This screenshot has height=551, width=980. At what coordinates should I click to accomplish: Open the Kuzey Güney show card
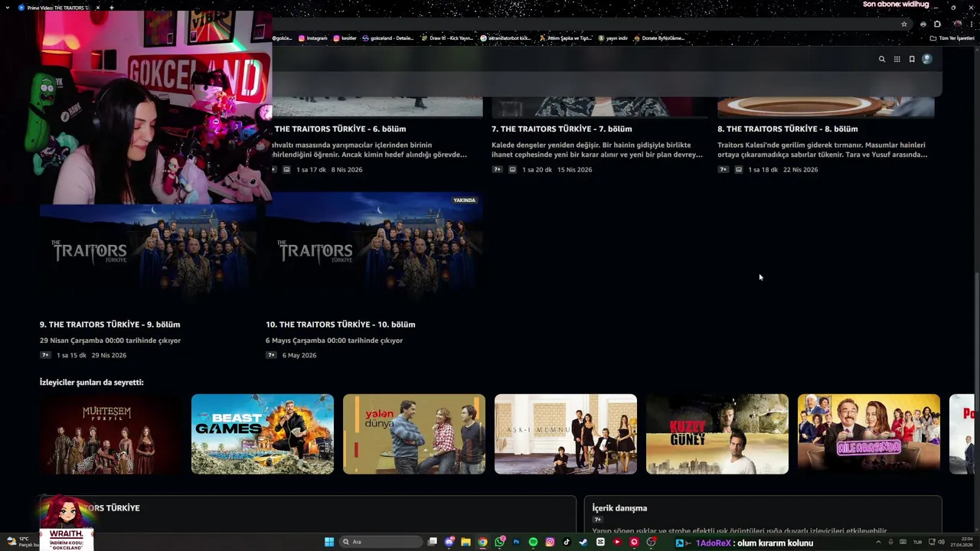tap(717, 434)
